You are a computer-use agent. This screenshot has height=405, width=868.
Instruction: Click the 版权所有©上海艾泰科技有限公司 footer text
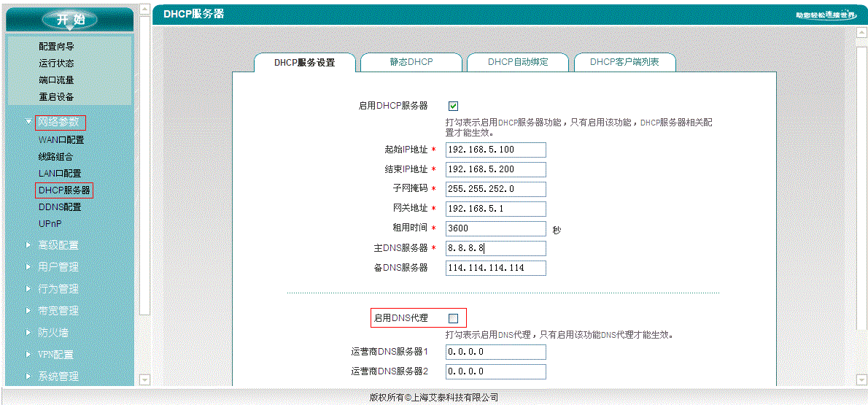pos(434,397)
